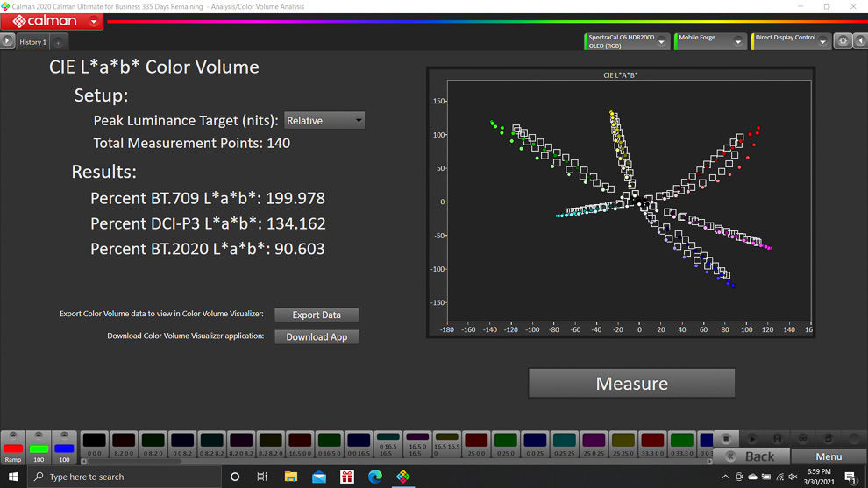Image resolution: width=868 pixels, height=488 pixels.
Task: Select the 0 0 25 patch
Action: (x=535, y=444)
